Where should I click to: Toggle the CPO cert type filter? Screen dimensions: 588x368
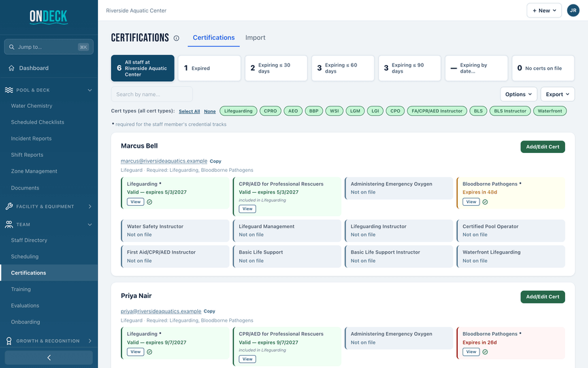[395, 111]
